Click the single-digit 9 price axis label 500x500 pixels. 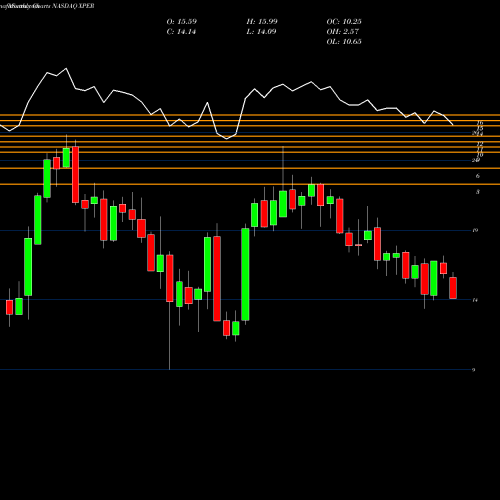click(474, 370)
